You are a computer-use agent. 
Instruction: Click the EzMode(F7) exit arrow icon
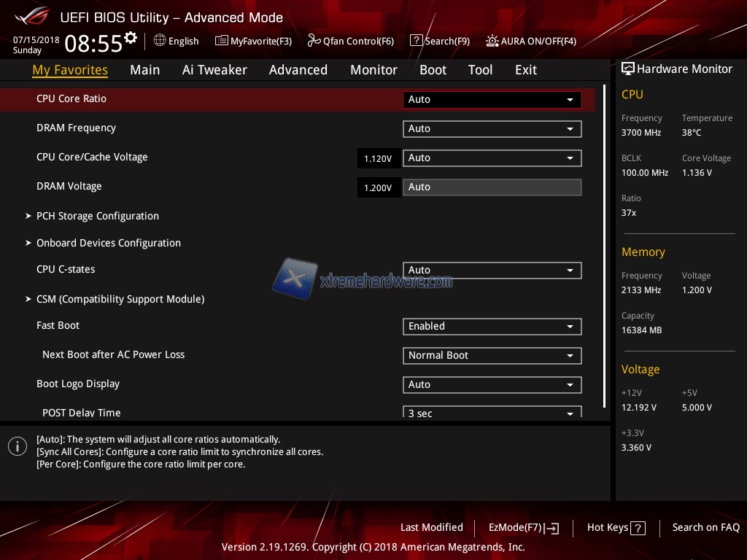[x=552, y=528]
